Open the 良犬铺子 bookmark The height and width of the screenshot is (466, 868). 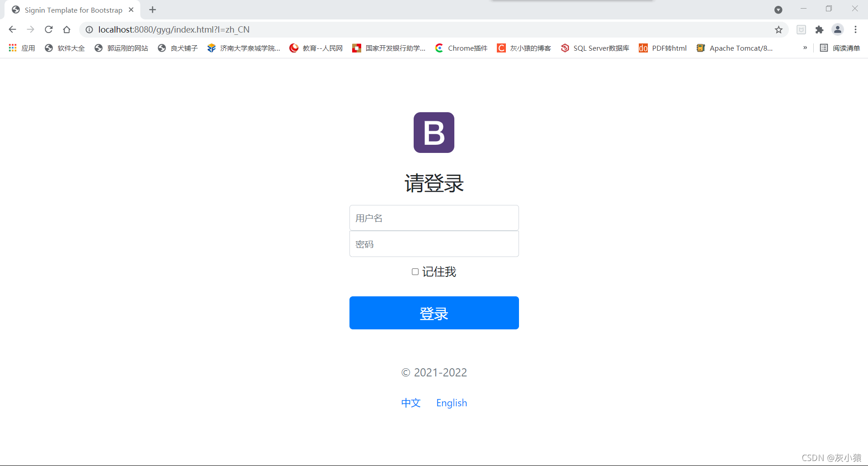(x=178, y=48)
